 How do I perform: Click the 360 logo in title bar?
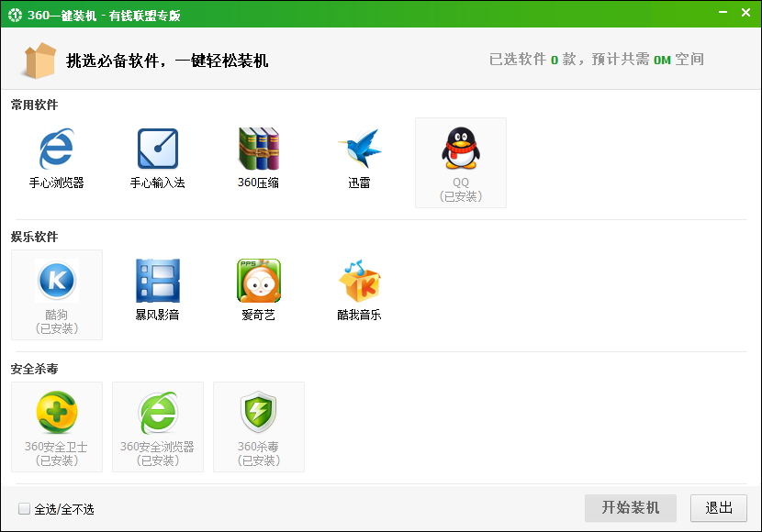click(15, 15)
